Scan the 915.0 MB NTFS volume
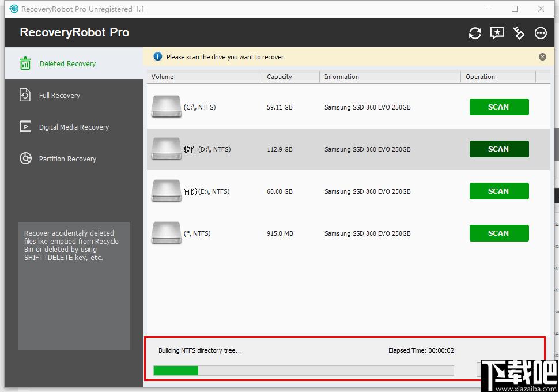 click(x=498, y=233)
